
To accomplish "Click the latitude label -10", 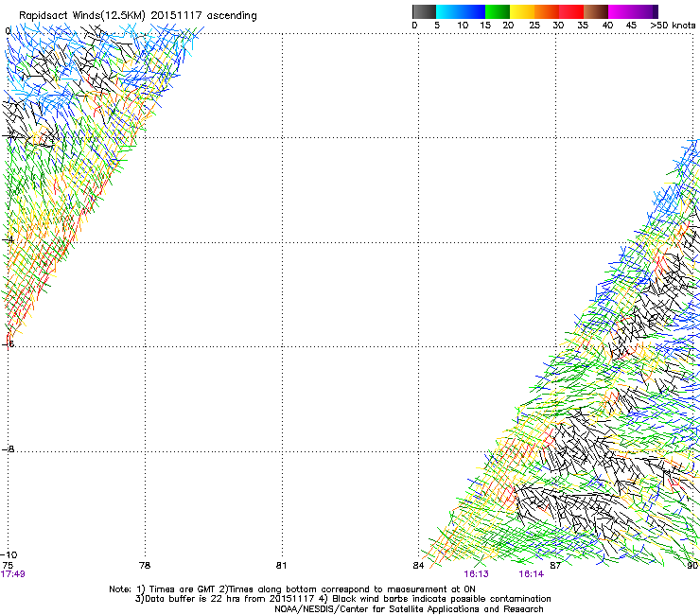I will pos(9,555).
